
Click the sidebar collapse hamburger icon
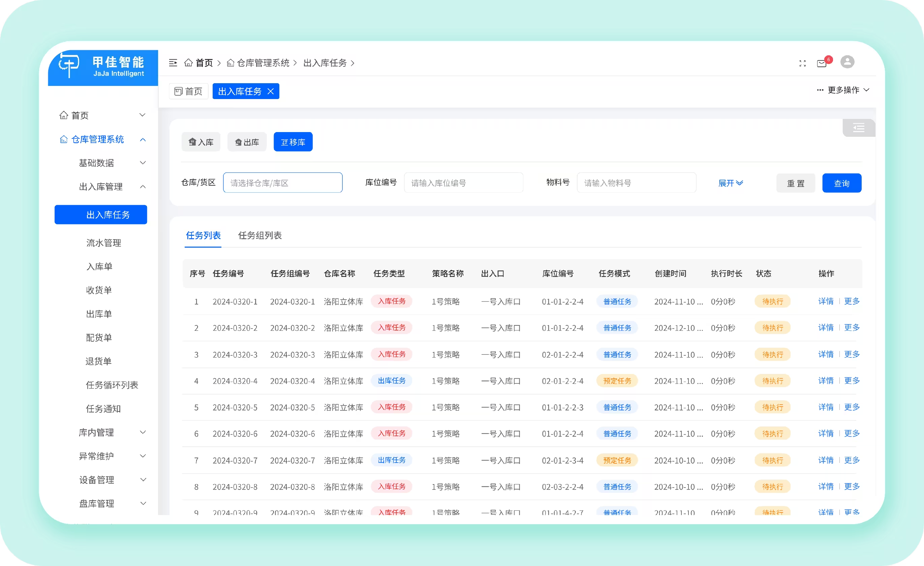point(173,63)
